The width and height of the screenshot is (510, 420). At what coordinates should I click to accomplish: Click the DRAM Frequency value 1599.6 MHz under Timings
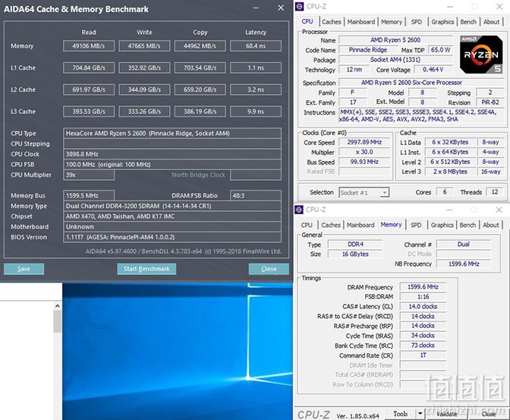(x=423, y=287)
